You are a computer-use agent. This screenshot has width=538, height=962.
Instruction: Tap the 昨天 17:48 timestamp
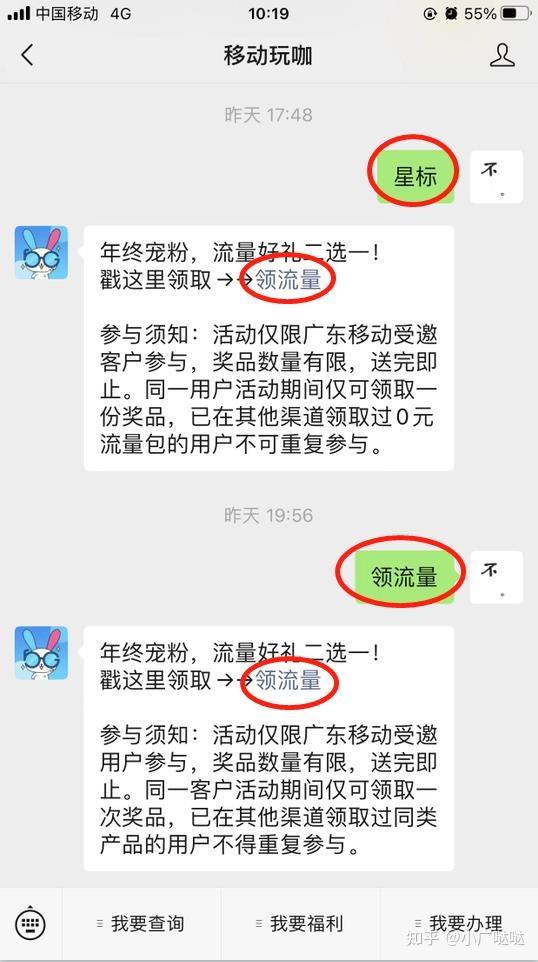click(268, 115)
